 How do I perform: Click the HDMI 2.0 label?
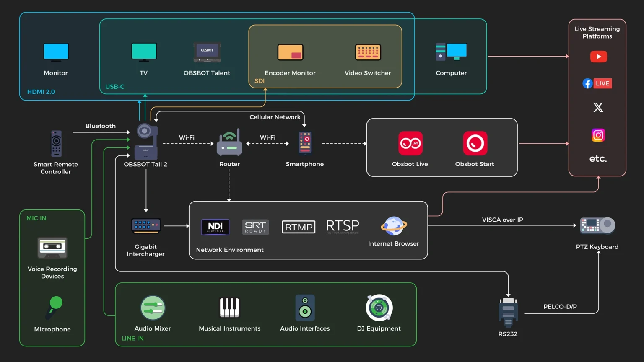click(x=41, y=92)
